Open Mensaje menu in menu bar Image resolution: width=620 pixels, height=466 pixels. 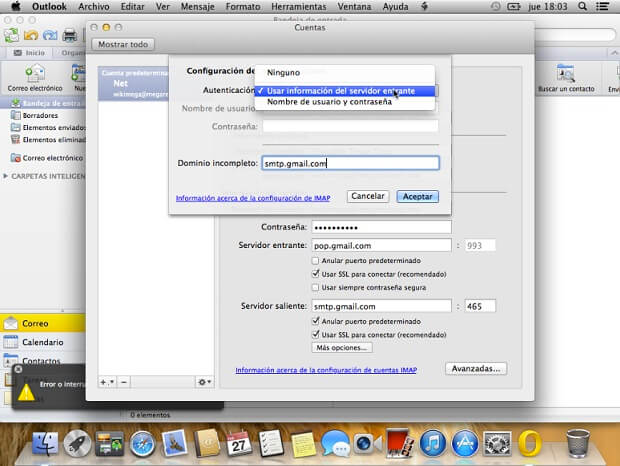point(198,7)
